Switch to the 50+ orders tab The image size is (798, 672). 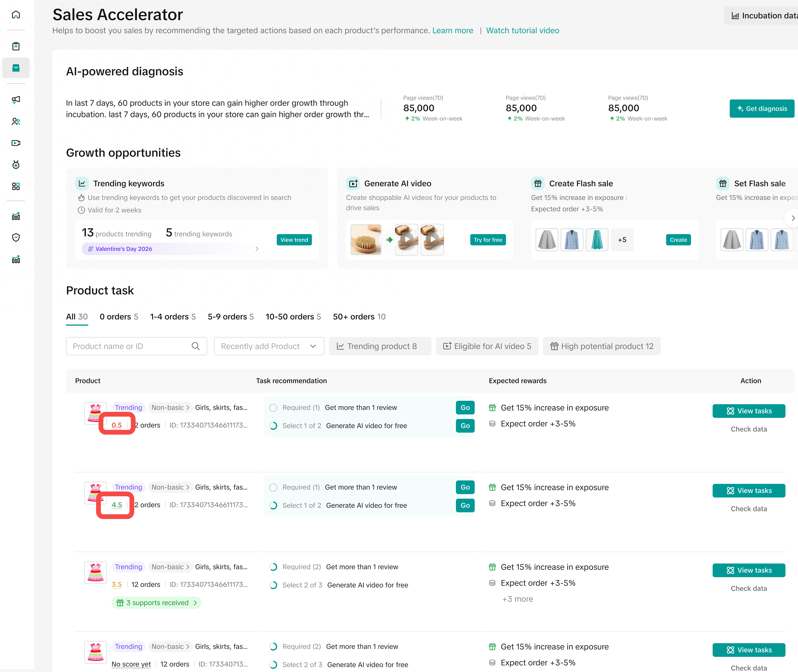click(359, 317)
